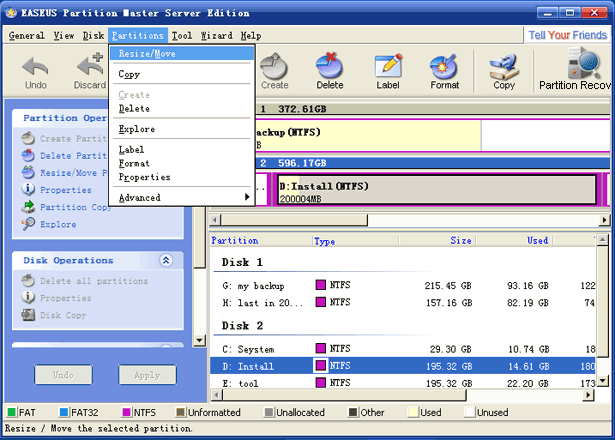The height and width of the screenshot is (440, 615).
Task: Click the my backup (NTFS) partition bar
Action: pos(368,136)
